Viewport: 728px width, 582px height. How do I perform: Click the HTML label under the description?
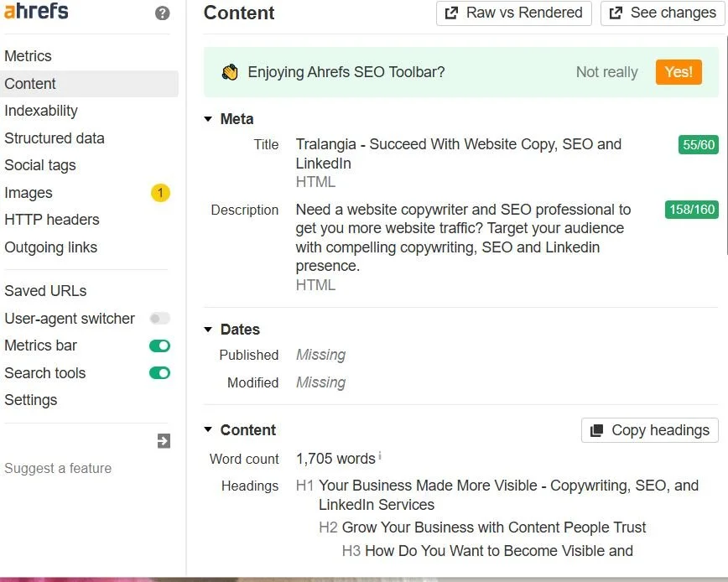[x=315, y=285]
